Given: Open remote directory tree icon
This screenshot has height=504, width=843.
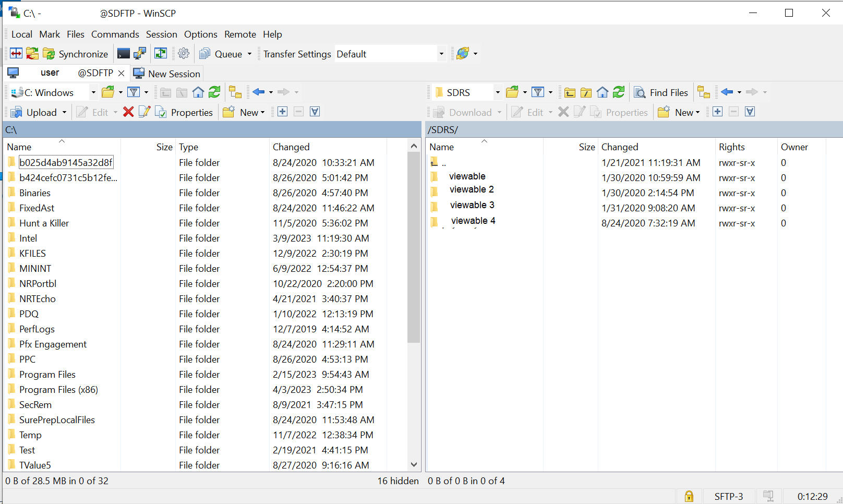Looking at the screenshot, I should [704, 92].
